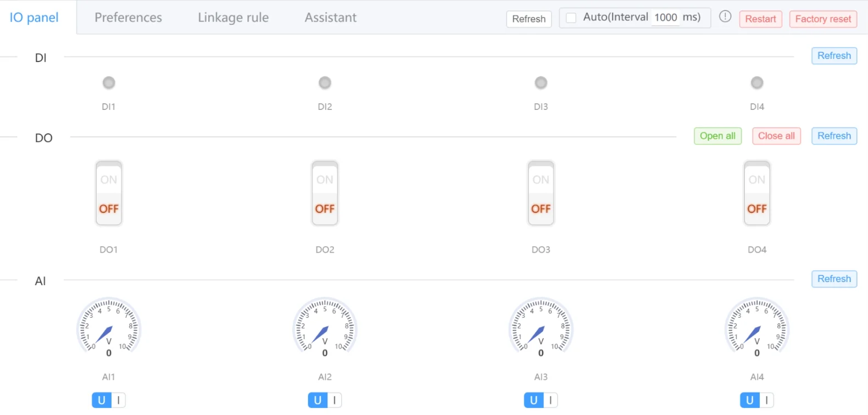868x415 pixels.
Task: Switch to the IO panel tab
Action: 34,18
